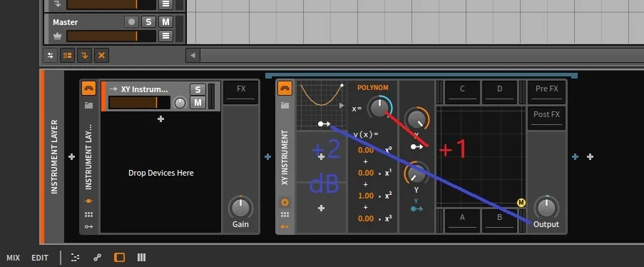The height and width of the screenshot is (267, 644).
Task: Mute the XY Instrum layer
Action: [x=198, y=102]
